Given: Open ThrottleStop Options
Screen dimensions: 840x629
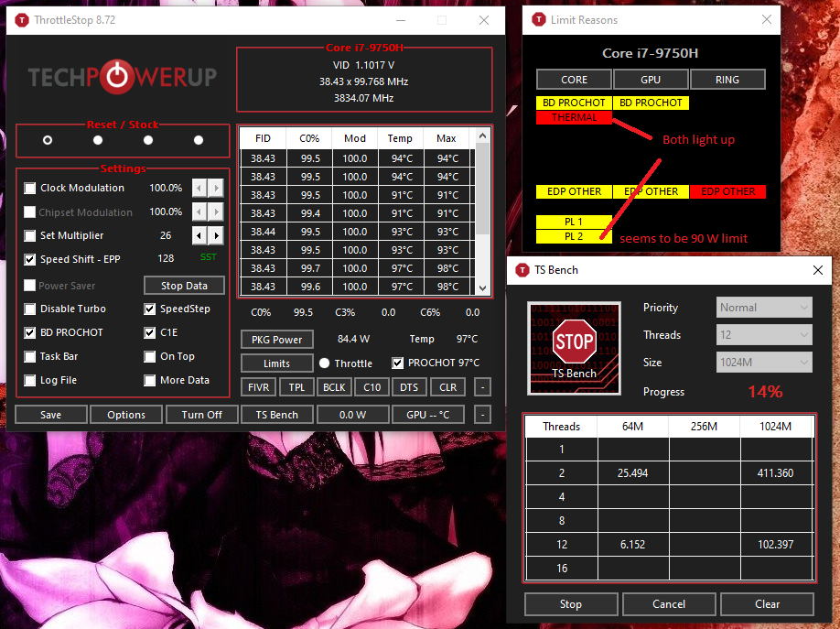Looking at the screenshot, I should click(x=126, y=415).
